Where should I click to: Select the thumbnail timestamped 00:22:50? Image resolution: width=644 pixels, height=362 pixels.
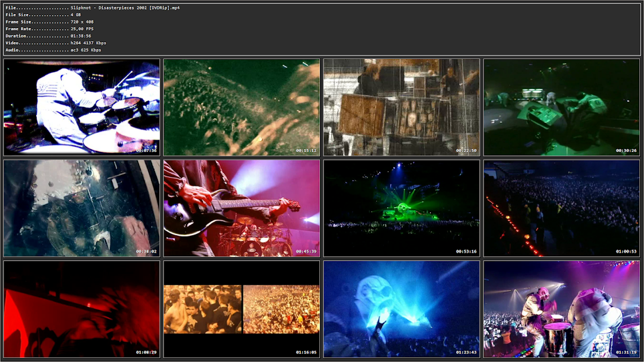(x=401, y=107)
